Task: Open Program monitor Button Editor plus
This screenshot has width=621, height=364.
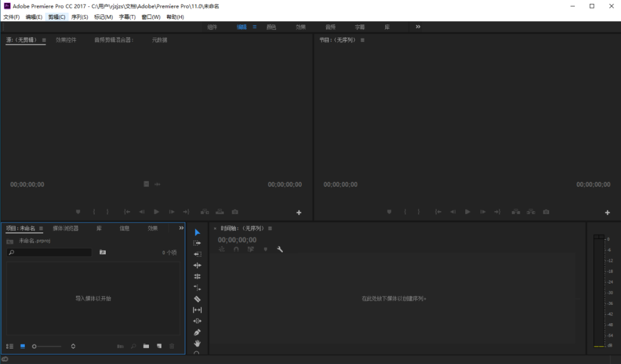Action: tap(608, 213)
